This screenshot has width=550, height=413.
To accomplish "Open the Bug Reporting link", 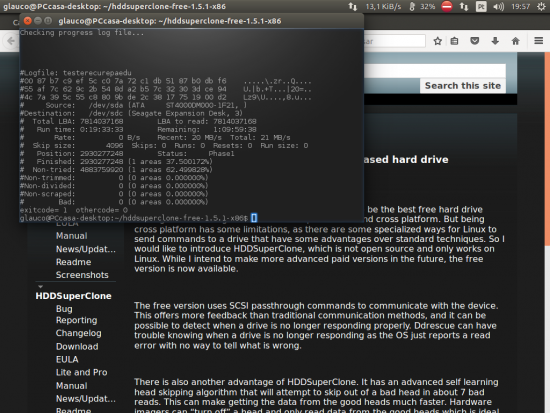I will pos(76,314).
